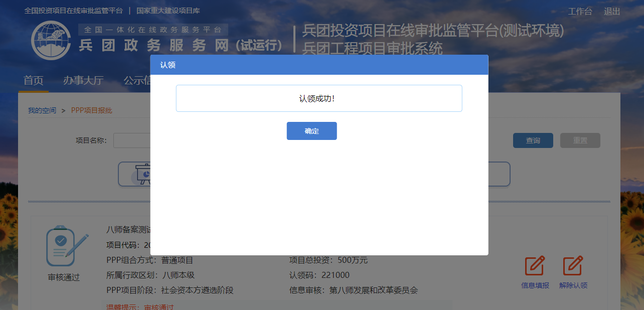644x310 pixels.
Task: Click the 项目名称 input field
Action: click(132, 140)
